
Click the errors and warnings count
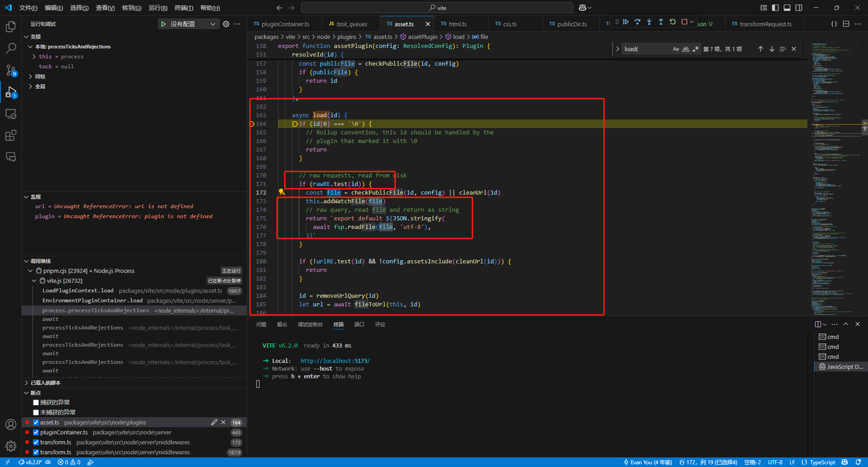pos(69,462)
